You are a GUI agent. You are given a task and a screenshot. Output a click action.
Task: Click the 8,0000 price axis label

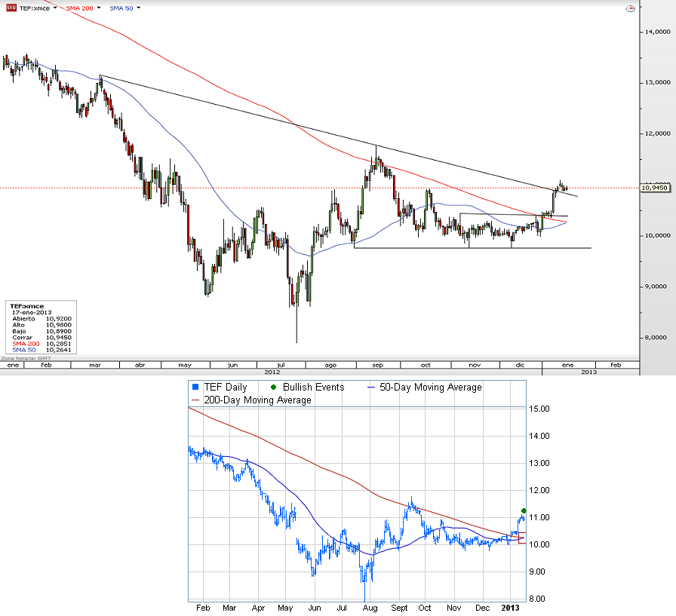(x=656, y=338)
